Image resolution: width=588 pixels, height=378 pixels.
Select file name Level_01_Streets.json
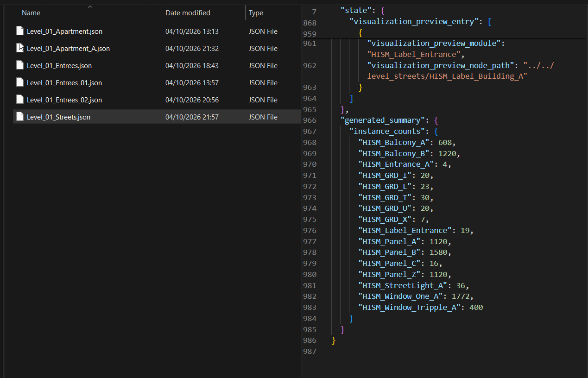coord(58,117)
